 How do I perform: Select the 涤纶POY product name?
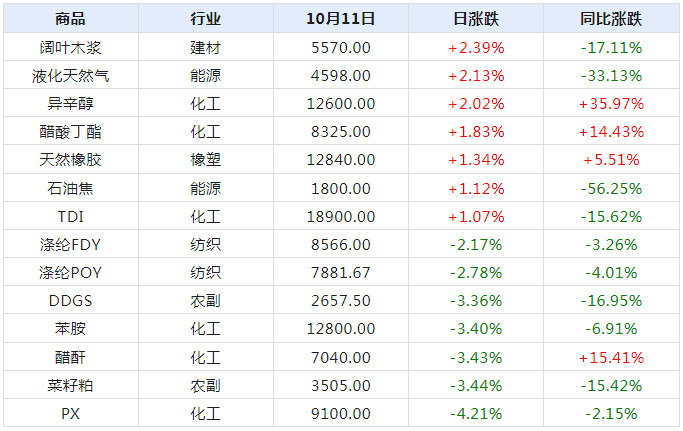point(70,272)
